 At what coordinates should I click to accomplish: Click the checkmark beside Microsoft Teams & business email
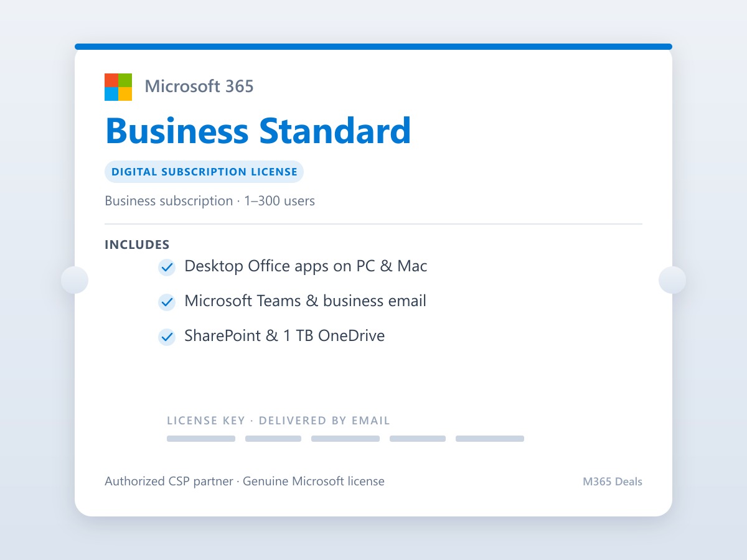point(167,302)
